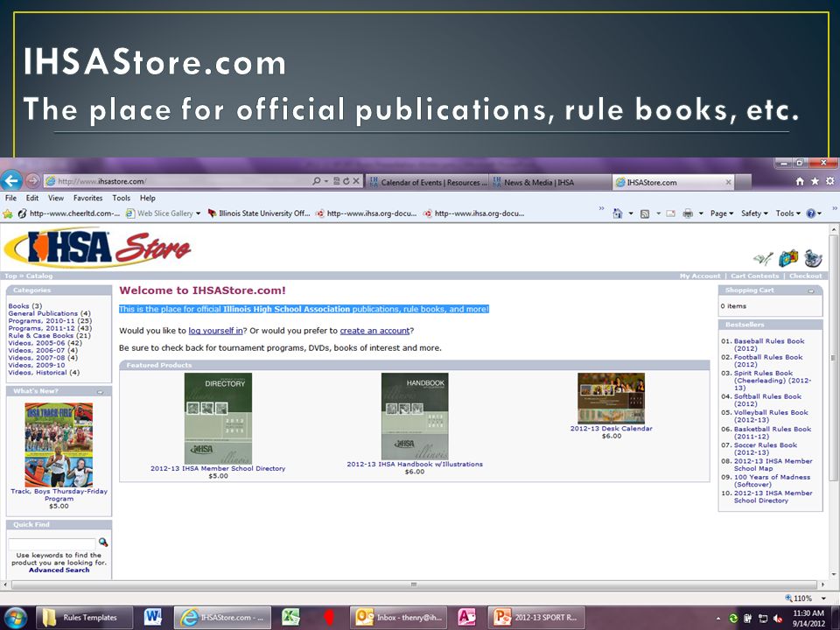840x630 pixels.
Task: Open the Rules Templates folder on the taskbar
Action: pyautogui.click(x=85, y=617)
